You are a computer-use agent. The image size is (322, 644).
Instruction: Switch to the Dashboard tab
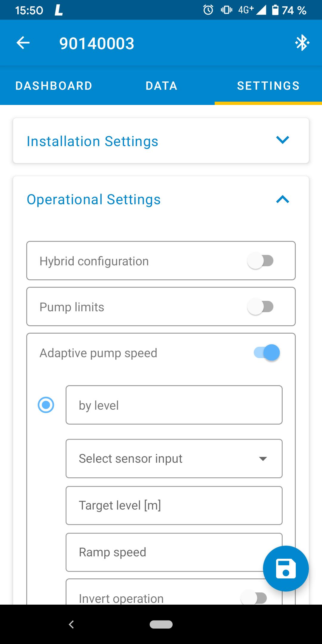54,86
